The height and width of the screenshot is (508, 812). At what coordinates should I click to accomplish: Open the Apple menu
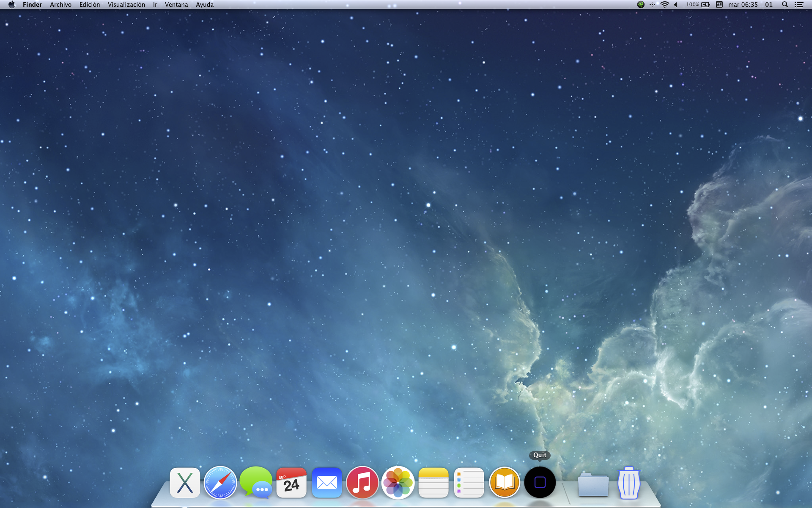click(11, 5)
